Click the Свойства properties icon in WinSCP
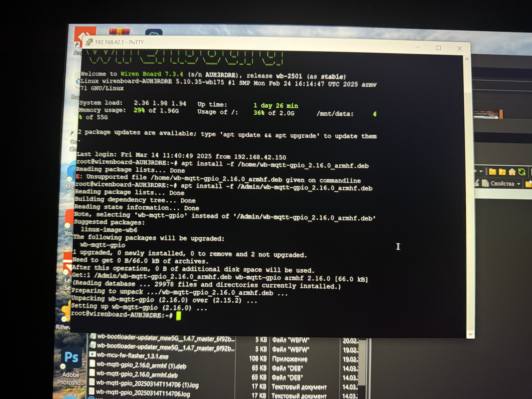 (x=485, y=183)
